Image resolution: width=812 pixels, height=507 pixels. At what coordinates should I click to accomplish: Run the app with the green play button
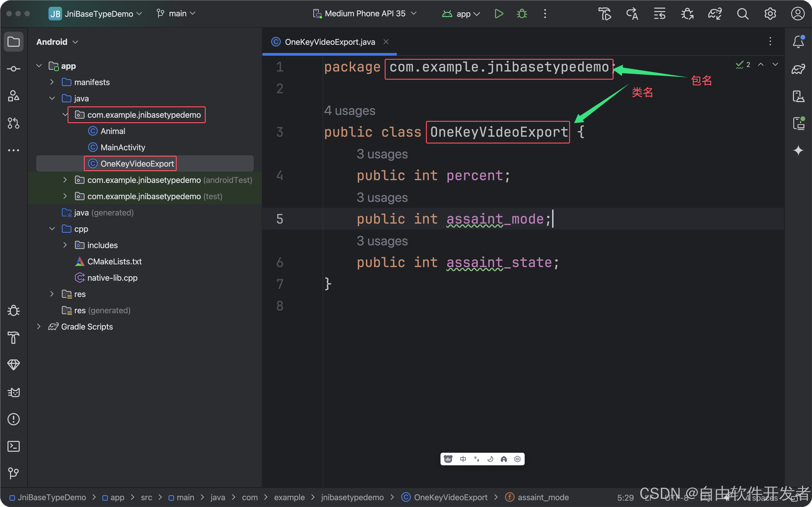point(499,13)
